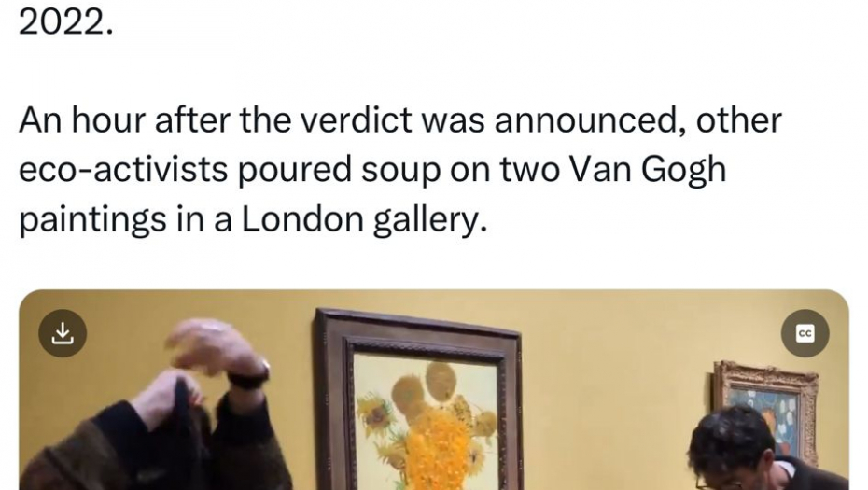Screen dimensions: 868x490
Task: Click the dark wooden frame of Sunflowers painting
Action: pos(334,399)
